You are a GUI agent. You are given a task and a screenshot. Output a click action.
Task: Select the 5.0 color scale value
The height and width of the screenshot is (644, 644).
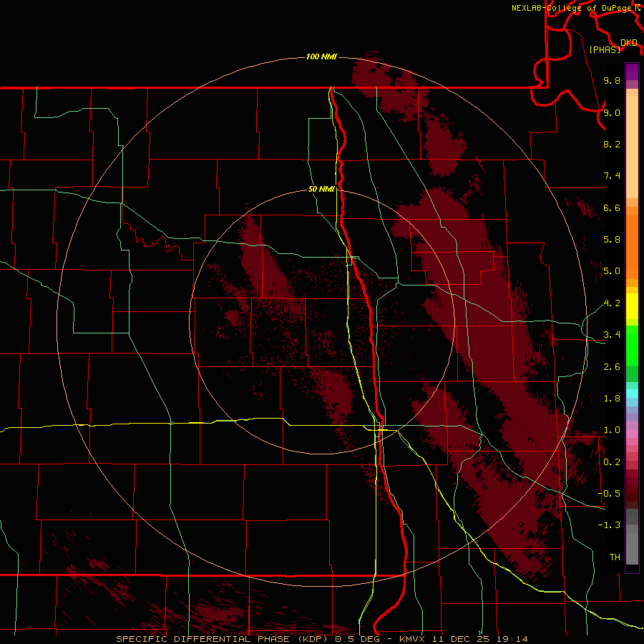point(612,271)
